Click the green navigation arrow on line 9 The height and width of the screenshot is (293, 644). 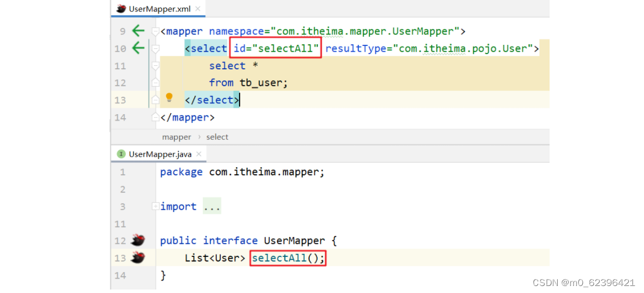tap(138, 31)
